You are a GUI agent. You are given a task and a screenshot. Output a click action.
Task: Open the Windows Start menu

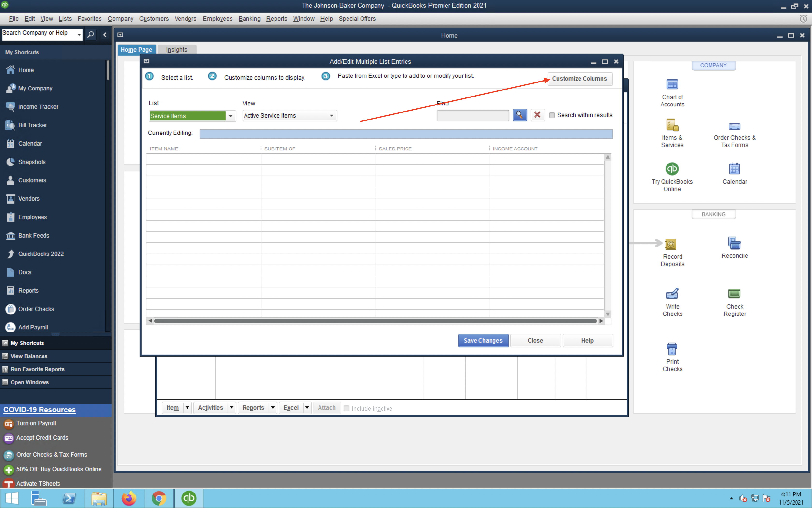(12, 498)
